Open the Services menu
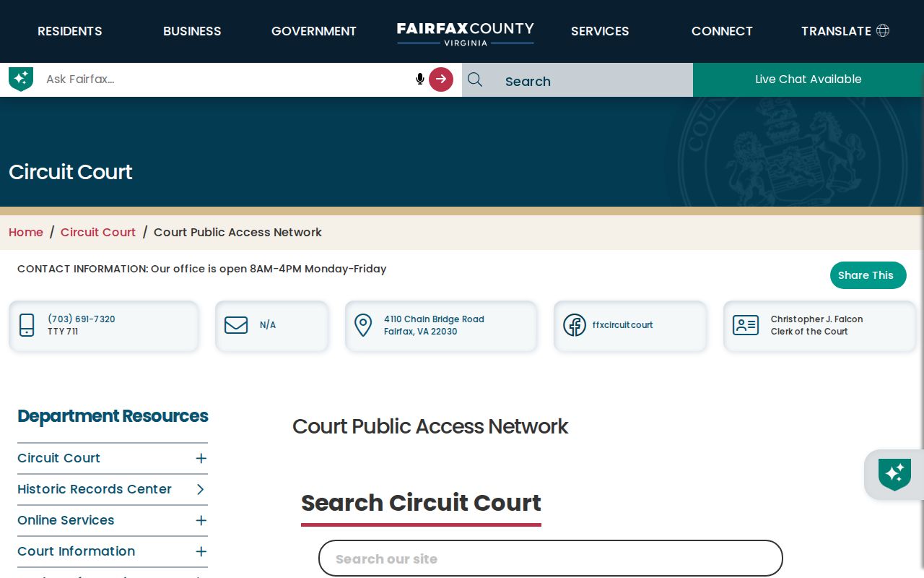 coord(600,31)
